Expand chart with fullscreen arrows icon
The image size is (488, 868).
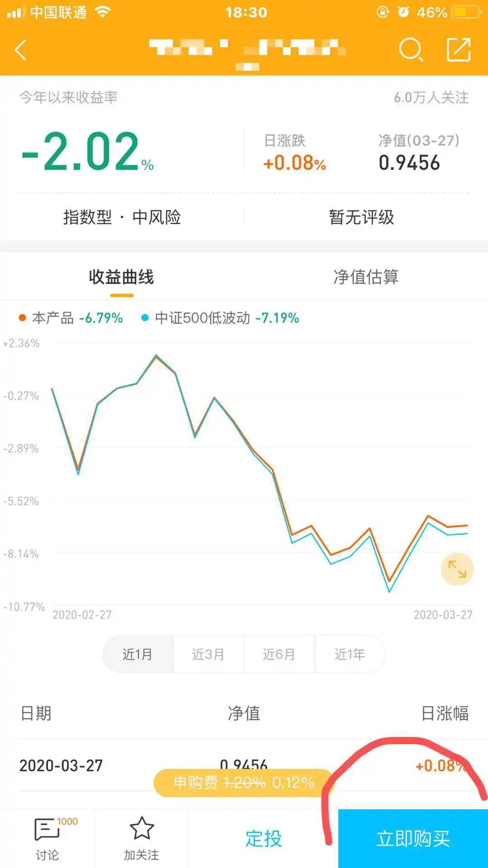[x=457, y=569]
